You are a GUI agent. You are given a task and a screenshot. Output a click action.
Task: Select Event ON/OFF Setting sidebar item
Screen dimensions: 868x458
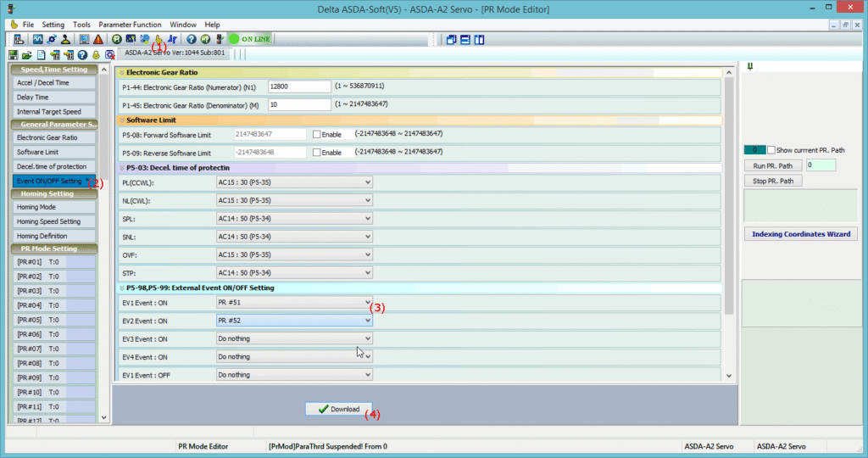(53, 182)
